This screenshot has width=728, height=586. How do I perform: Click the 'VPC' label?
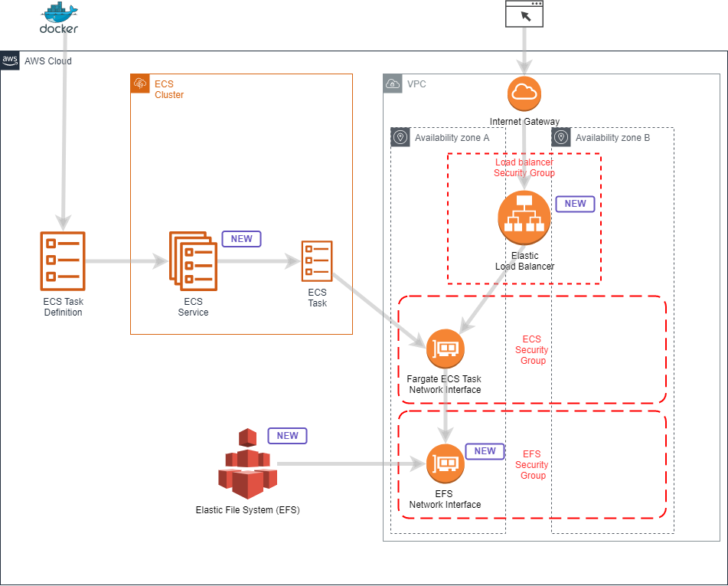pyautogui.click(x=416, y=84)
